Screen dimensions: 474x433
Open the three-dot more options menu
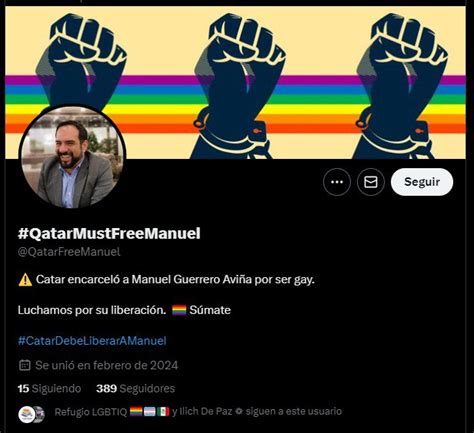tap(337, 182)
